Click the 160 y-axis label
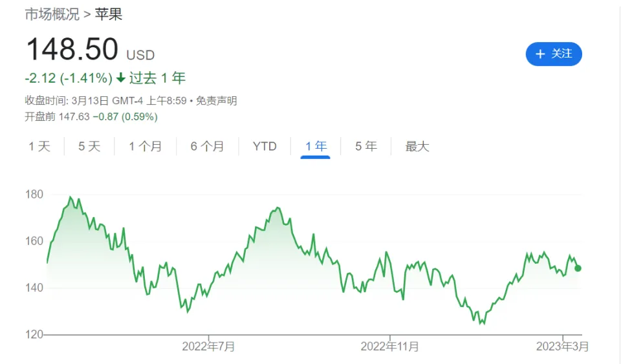Screen dimensions: 621x364 click(34, 241)
